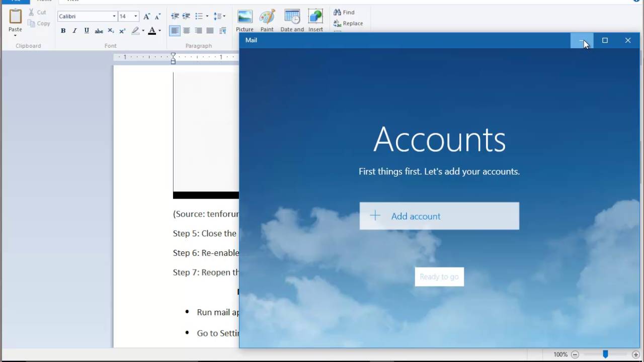Toggle Italic formatting

(74, 31)
